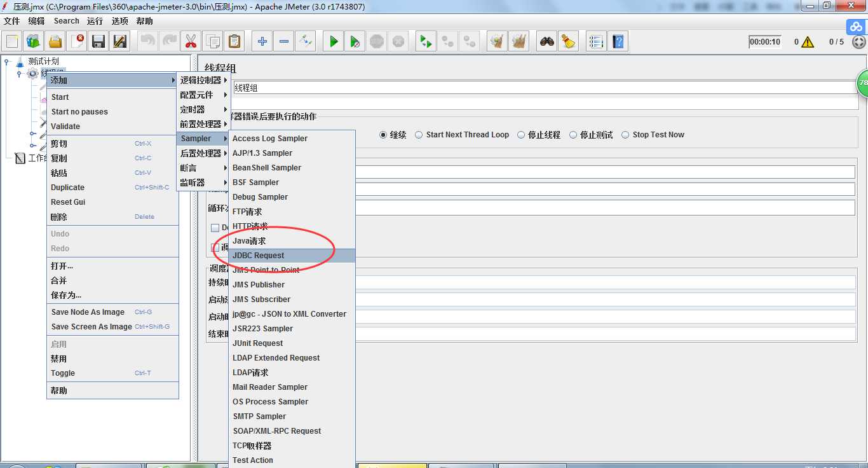Expand the 定时器 submenu
The image size is (868, 468).
[203, 109]
